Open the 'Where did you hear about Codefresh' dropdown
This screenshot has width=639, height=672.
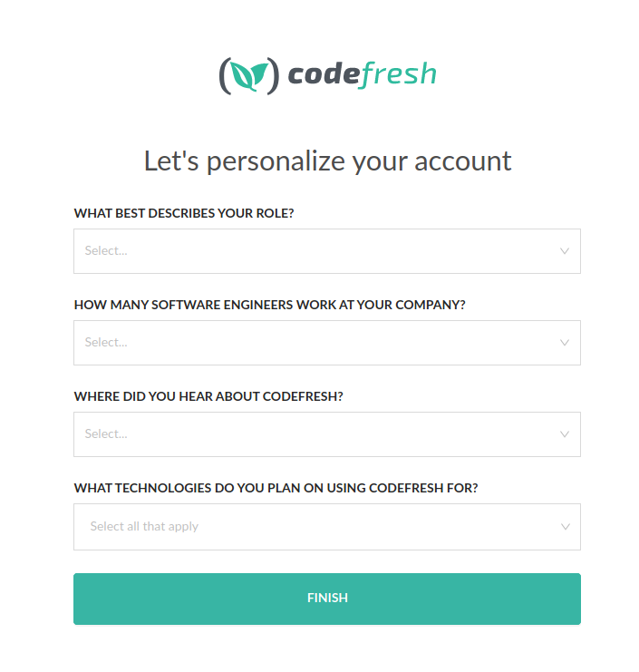(327, 434)
